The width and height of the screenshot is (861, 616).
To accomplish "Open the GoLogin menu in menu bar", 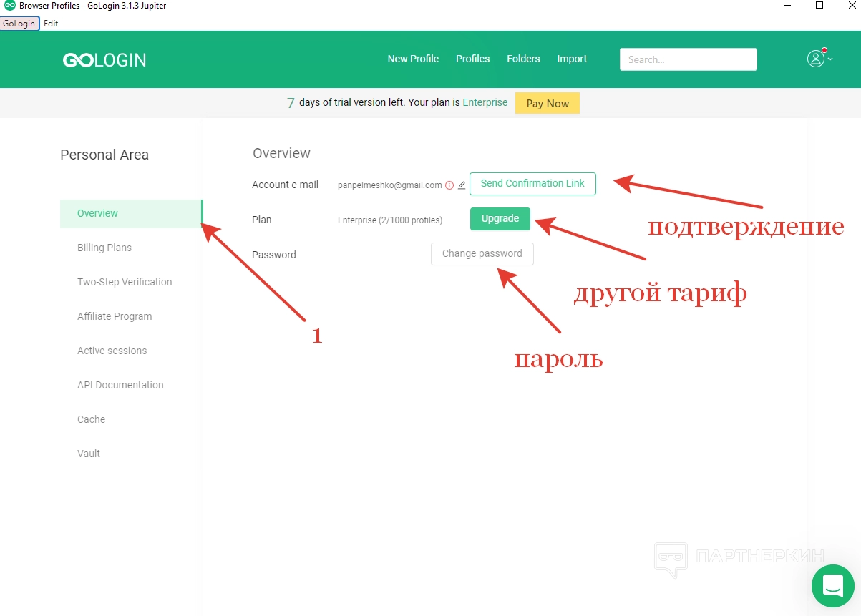I will [19, 24].
